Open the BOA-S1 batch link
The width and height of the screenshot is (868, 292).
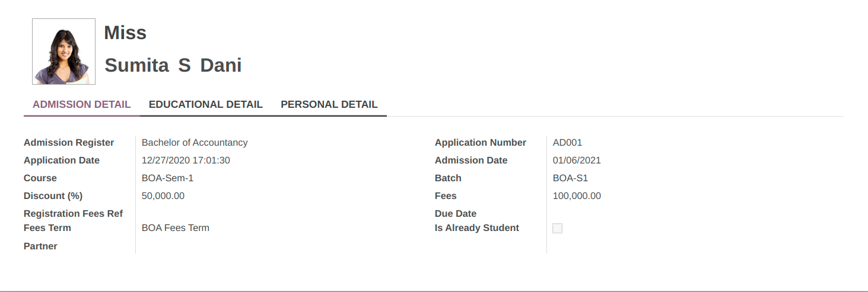pyautogui.click(x=570, y=178)
